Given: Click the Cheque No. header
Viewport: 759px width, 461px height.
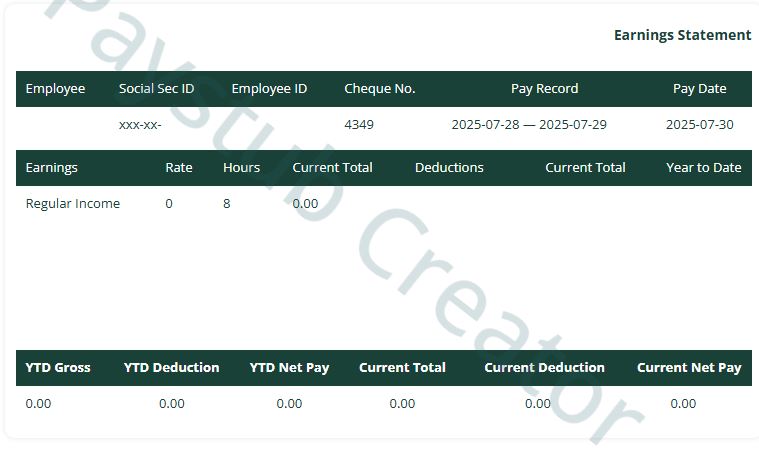Looking at the screenshot, I should click(379, 88).
